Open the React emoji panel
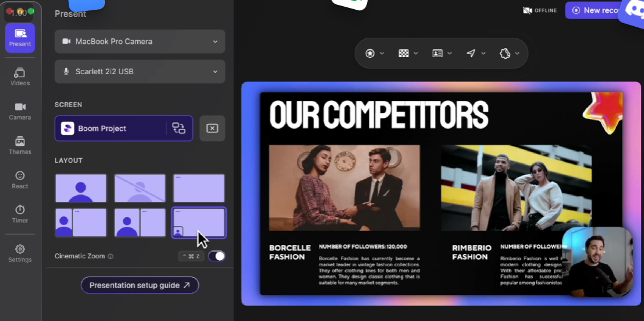The image size is (644, 321). [x=20, y=179]
